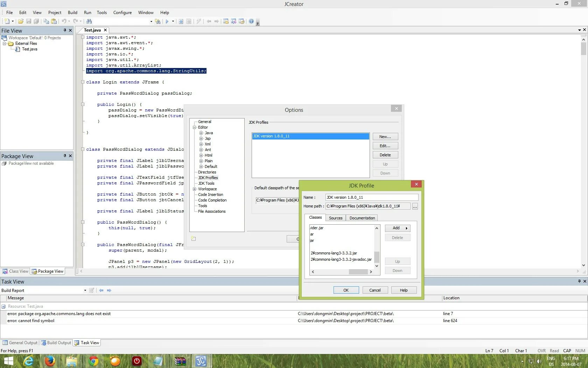Click Cancel in the JDK Profile dialog
Image resolution: width=588 pixels, height=368 pixels.
tap(375, 290)
